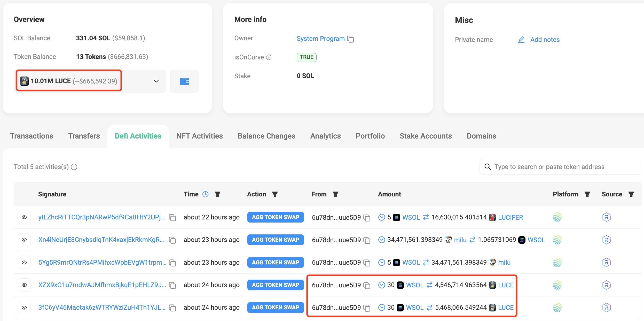Expand the swap details arrow in the milu-to-WSOL row
Screen dimensions: 644x321
pyautogui.click(x=381, y=240)
